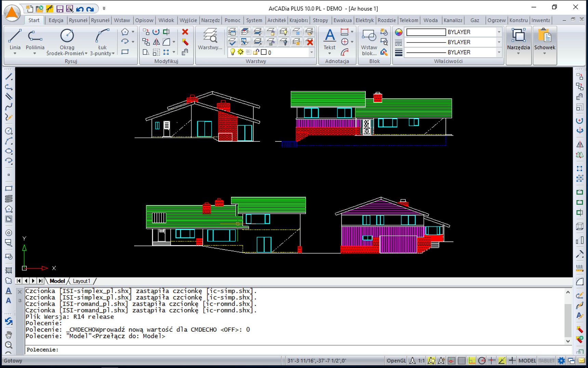Viewport: 588px width, 368px height.
Task: Click the center mark annotation icon
Action: click(x=345, y=42)
